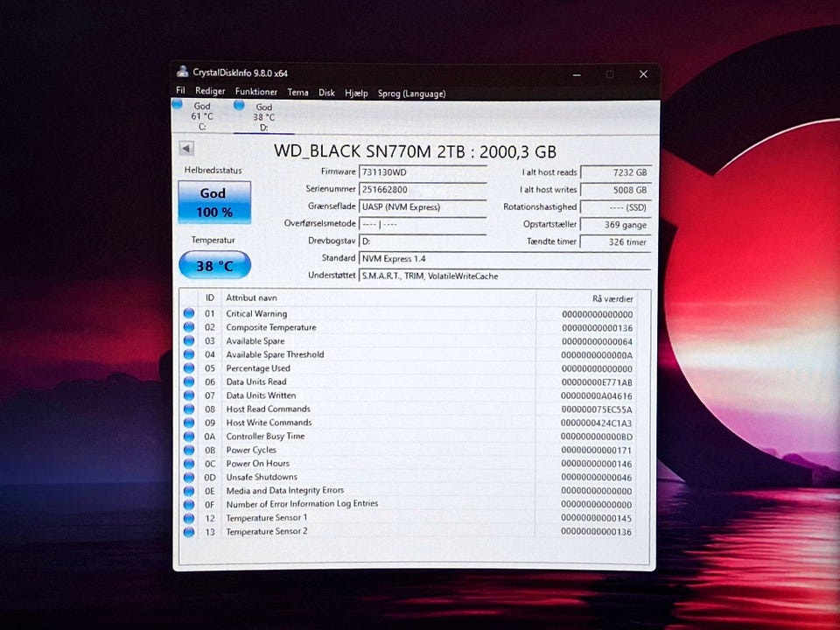Click the blue orb of Media and Data Integrity Errors
This screenshot has width=840, height=630.
tap(189, 490)
